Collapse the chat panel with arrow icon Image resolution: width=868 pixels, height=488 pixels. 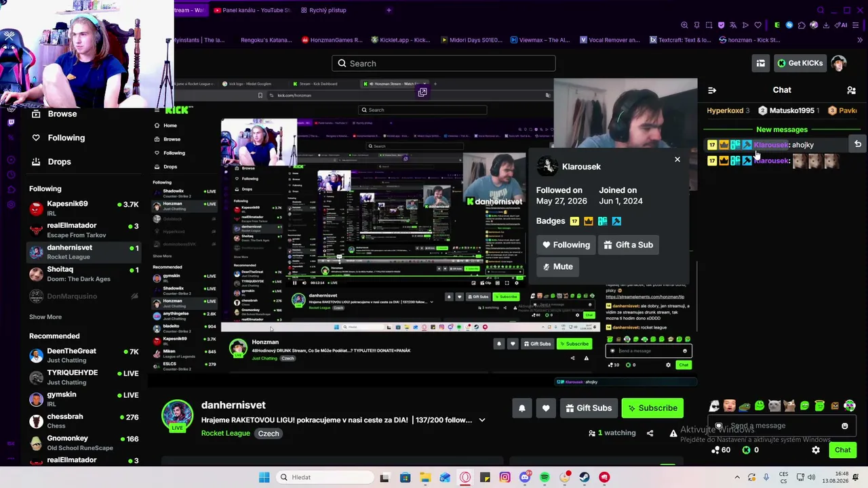pyautogui.click(x=712, y=90)
